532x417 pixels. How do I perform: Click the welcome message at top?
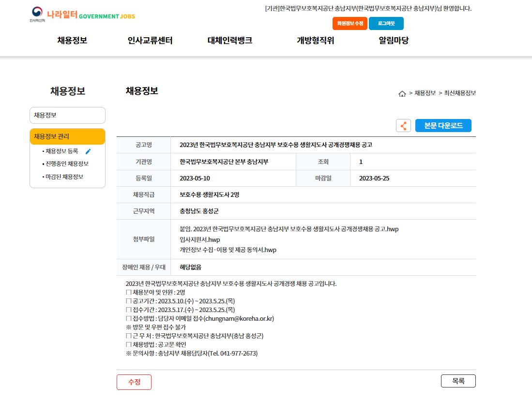click(368, 9)
